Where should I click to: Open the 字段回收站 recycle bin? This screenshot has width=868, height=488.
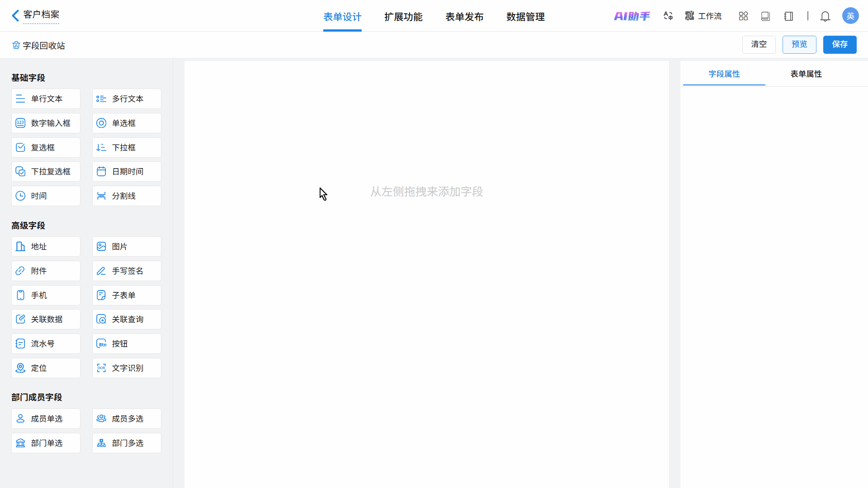coord(39,46)
